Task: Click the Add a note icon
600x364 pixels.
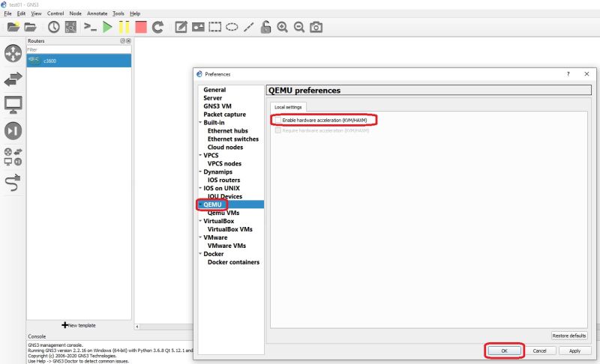Action: click(181, 27)
